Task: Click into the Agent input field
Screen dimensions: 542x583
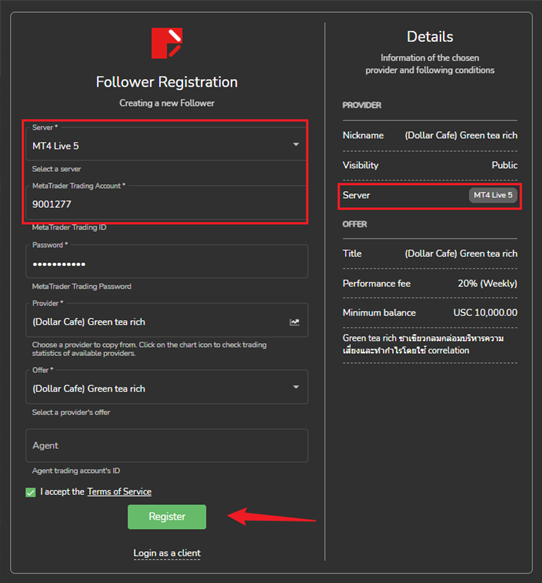Action: click(x=167, y=445)
